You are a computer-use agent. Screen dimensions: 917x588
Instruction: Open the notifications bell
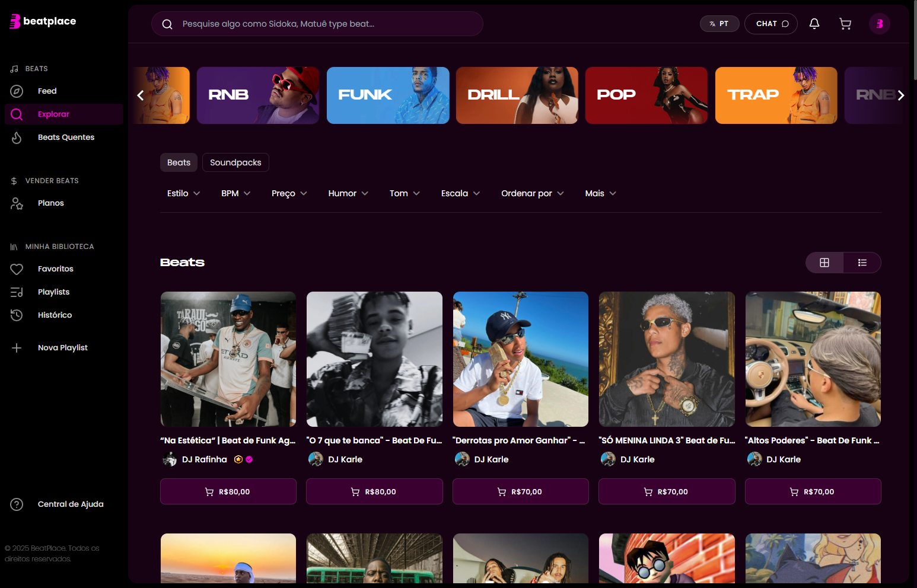pyautogui.click(x=814, y=24)
